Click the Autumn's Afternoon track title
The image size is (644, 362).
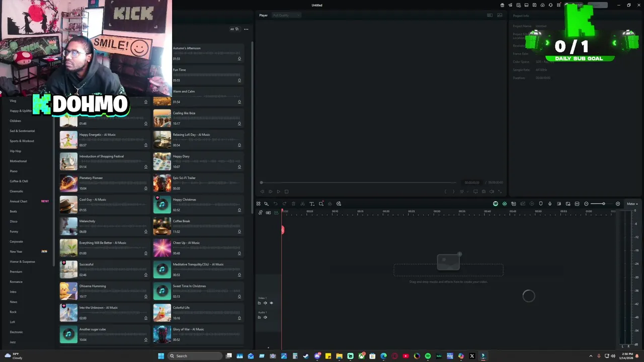click(187, 48)
